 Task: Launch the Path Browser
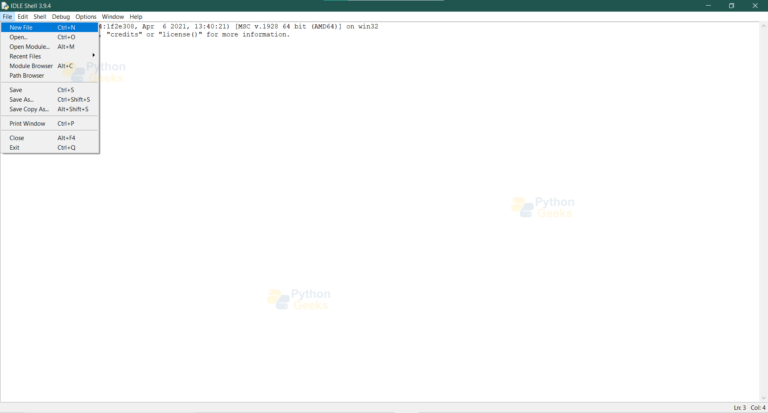[26, 75]
